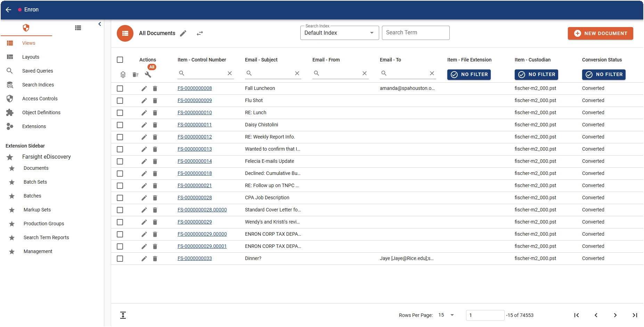Edit the Fall Luncheon row with pencil icon
Image resolution: width=644 pixels, height=327 pixels.
point(144,89)
